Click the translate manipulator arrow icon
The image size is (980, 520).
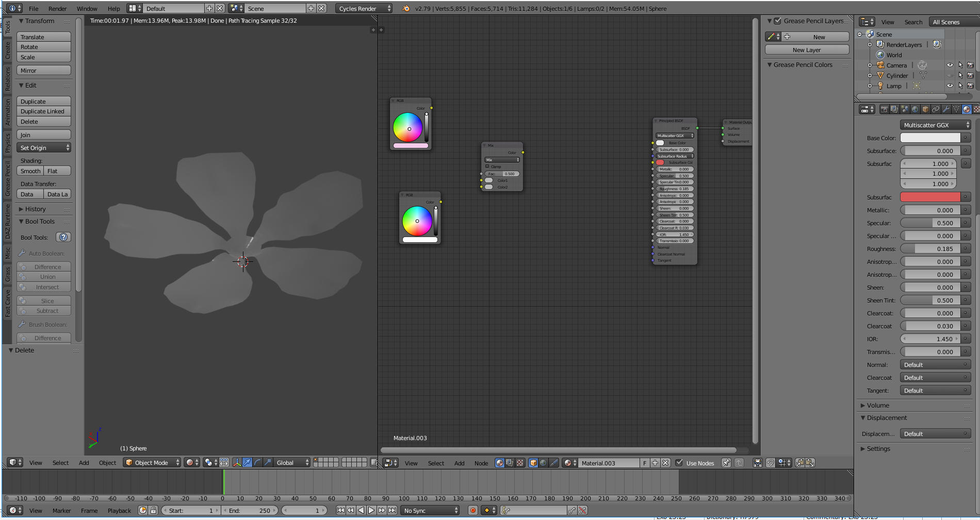[x=247, y=462]
